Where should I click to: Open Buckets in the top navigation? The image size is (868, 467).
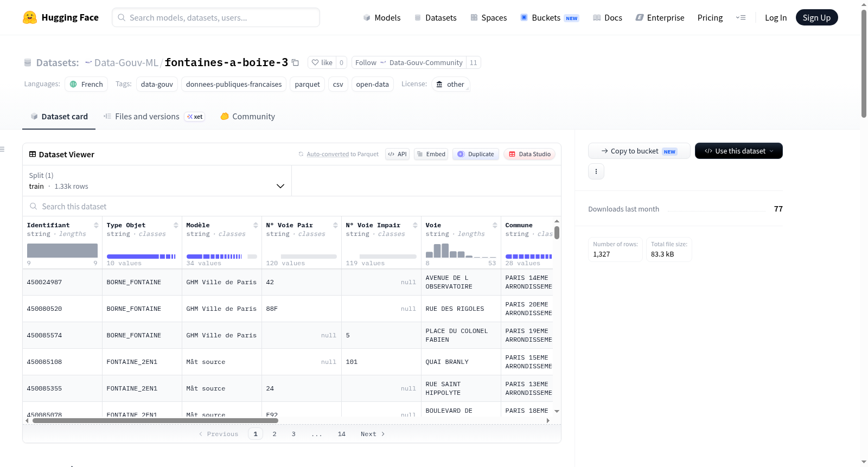550,17
